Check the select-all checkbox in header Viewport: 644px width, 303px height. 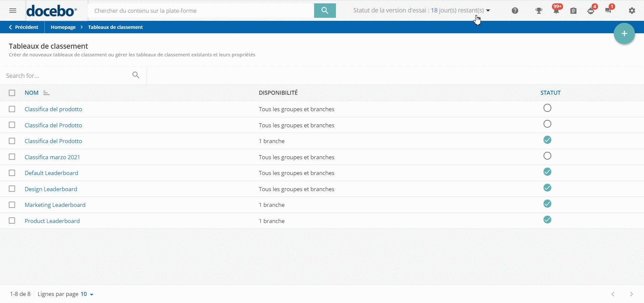tap(12, 93)
